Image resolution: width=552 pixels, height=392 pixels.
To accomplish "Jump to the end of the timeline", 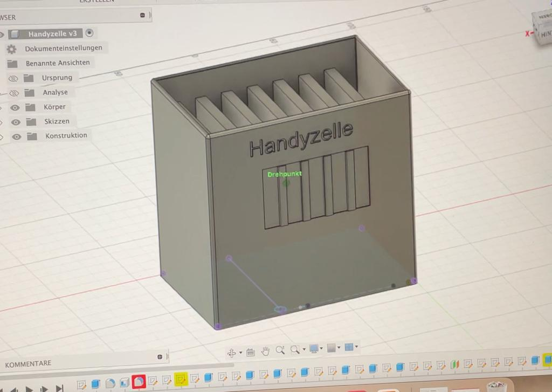I will pos(60,388).
